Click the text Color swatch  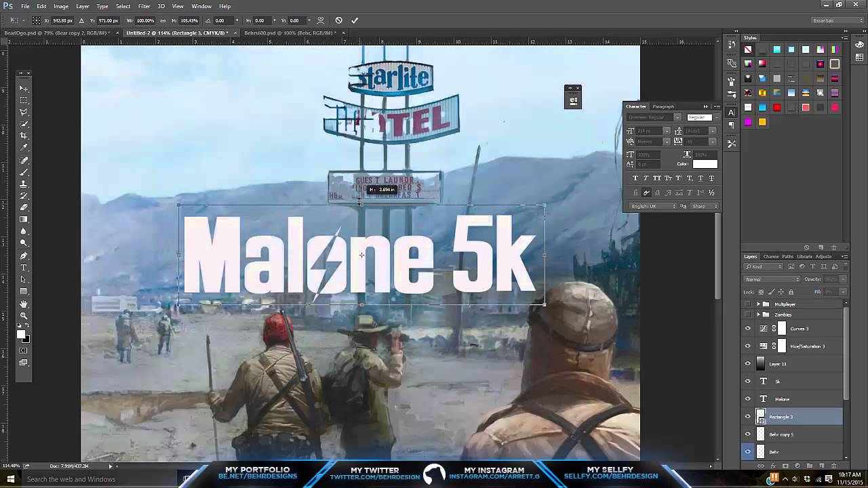click(705, 164)
